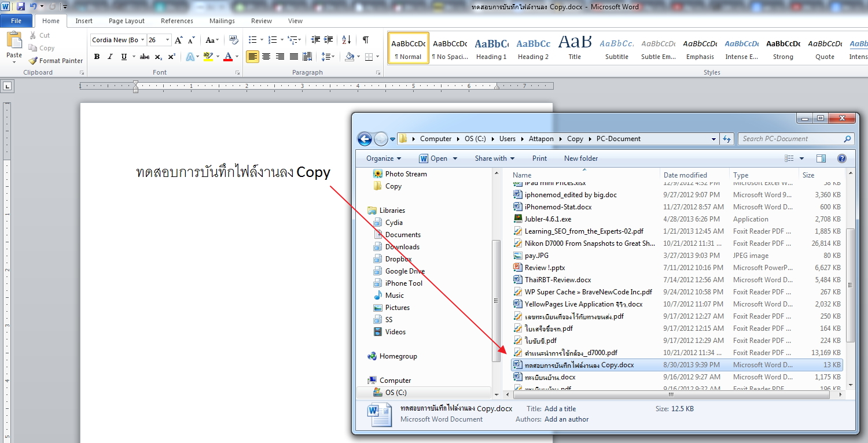This screenshot has height=443, width=868.
Task: Open Customize Quick Access Toolbar dropdown
Action: click(x=64, y=7)
